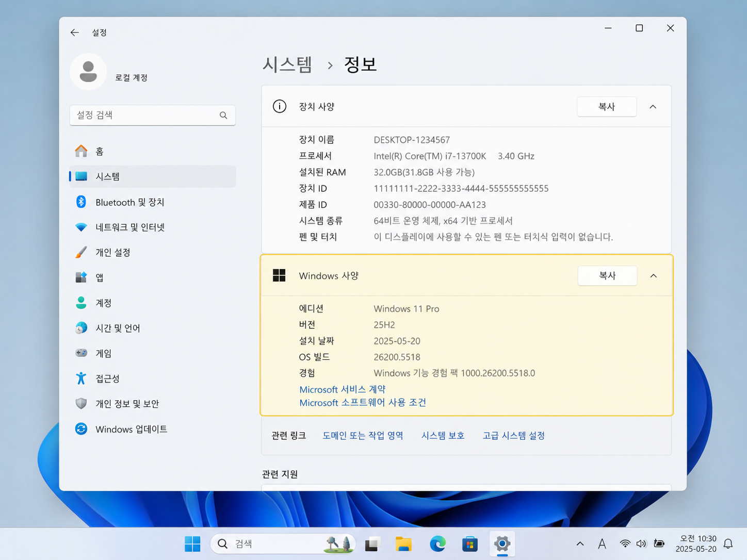The width and height of the screenshot is (747, 560).
Task: Click the 로컬 계정 label
Action: point(131,77)
